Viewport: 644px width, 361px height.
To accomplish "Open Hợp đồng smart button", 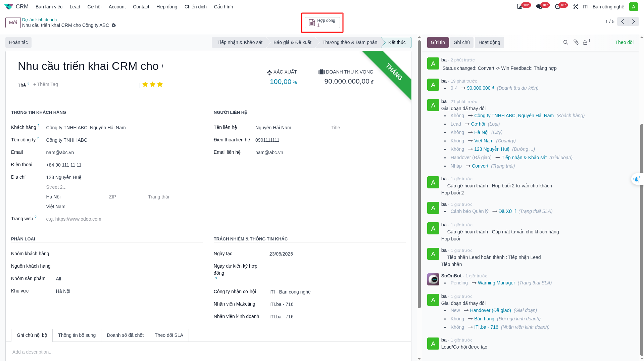I will 322,22.
